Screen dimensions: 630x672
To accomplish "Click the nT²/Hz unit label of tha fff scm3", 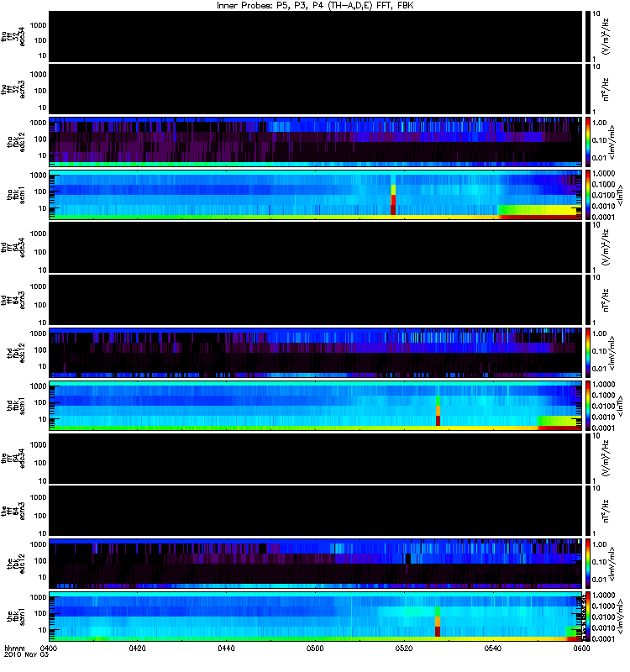I will pos(606,90).
